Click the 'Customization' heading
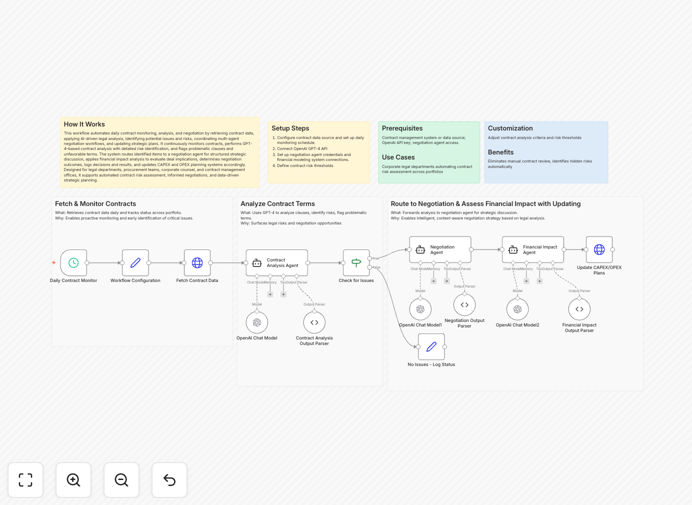This screenshot has height=505, width=692. tap(510, 128)
